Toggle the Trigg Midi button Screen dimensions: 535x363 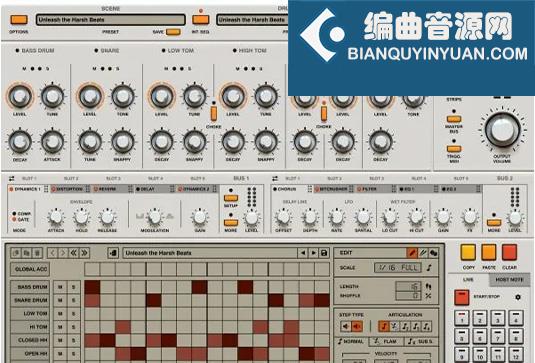click(x=454, y=149)
